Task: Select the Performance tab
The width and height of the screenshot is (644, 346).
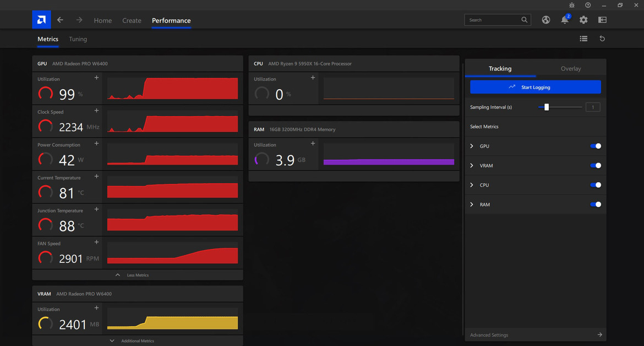Action: [x=171, y=20]
